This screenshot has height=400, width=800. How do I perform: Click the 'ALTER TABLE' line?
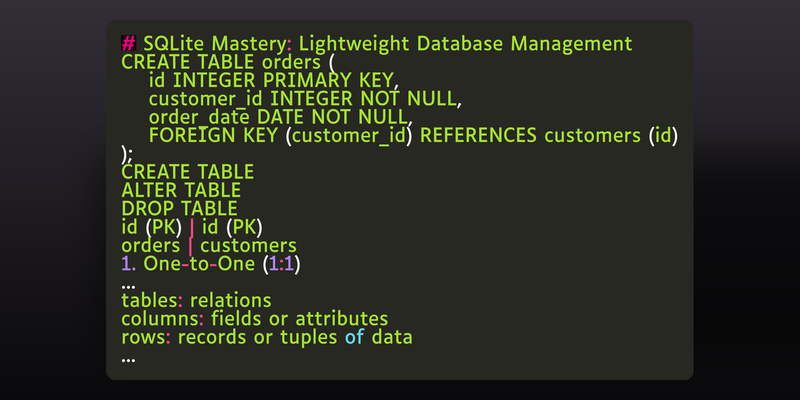[x=181, y=190]
